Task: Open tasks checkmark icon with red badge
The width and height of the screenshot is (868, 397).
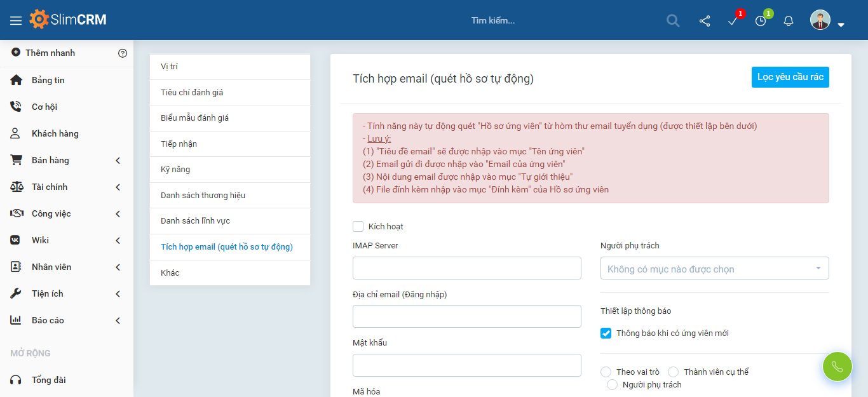Action: [733, 21]
